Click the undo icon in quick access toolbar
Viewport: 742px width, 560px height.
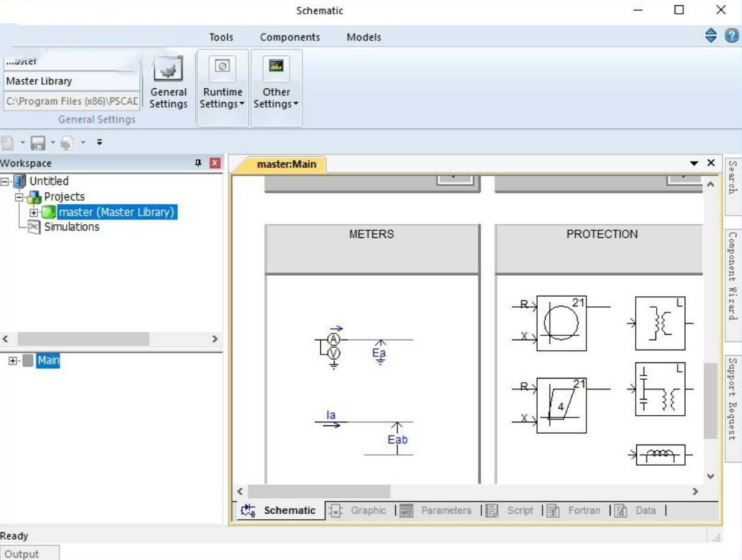point(67,143)
